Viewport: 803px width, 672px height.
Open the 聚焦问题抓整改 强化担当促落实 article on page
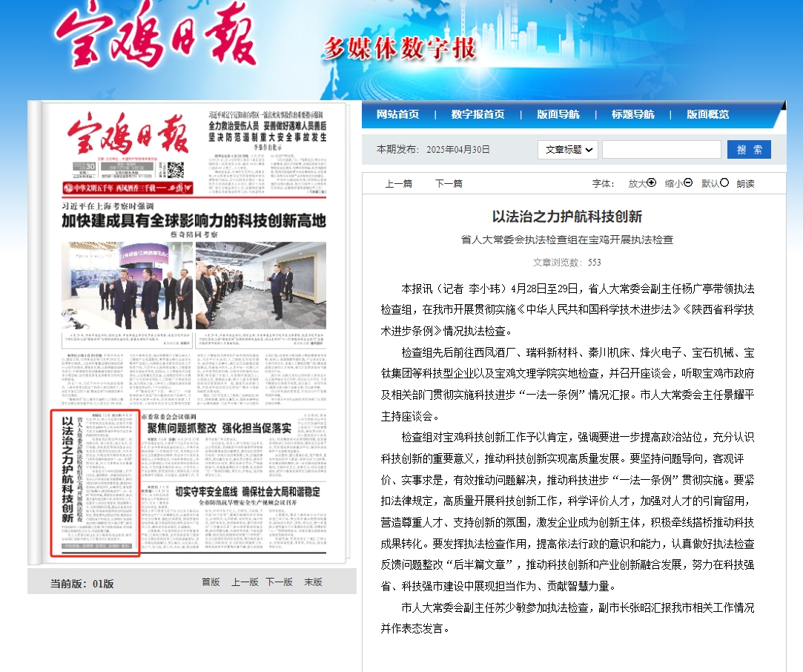pyautogui.click(x=219, y=428)
